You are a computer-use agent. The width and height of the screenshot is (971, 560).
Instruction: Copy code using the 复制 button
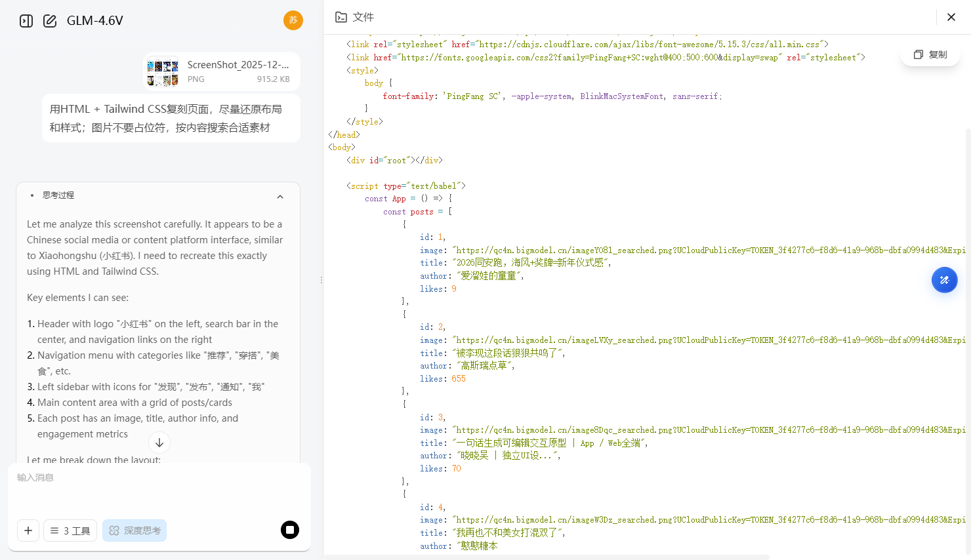tap(930, 54)
